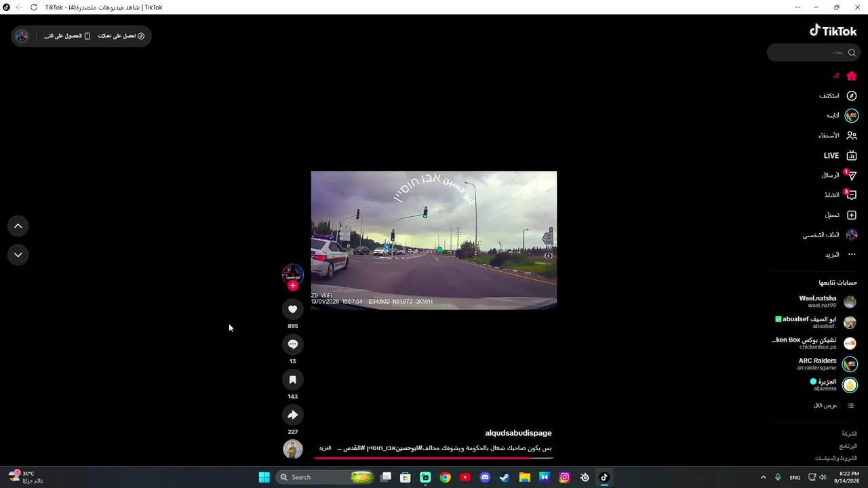This screenshot has height=488, width=868.
Task: Click Get Coins احصل على عملات button
Action: pos(121,36)
